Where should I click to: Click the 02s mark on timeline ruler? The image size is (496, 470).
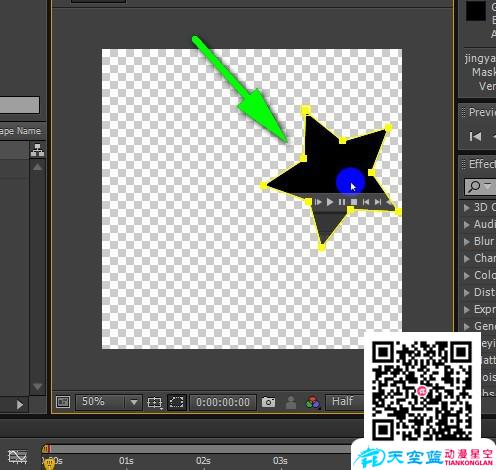(x=203, y=461)
